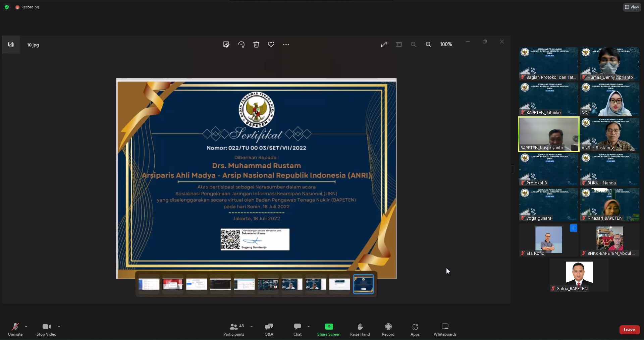Minimize the photo viewer window
This screenshot has height=340, width=644.
pos(468,42)
